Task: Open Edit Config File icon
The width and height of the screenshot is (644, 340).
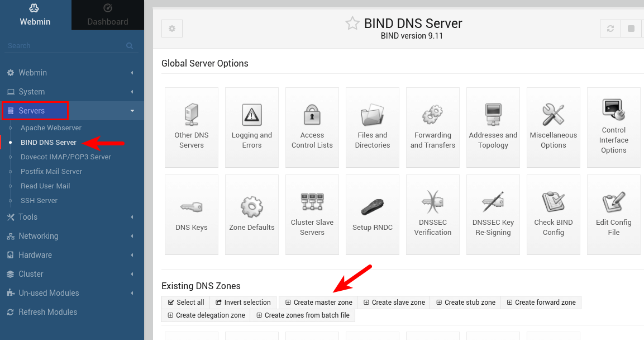Action: (x=613, y=214)
